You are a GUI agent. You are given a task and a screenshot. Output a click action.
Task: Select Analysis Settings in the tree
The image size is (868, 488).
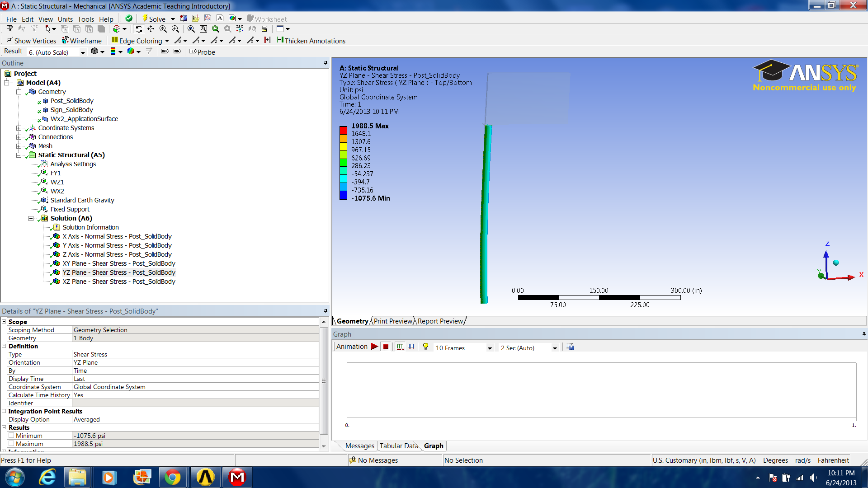[73, 164]
